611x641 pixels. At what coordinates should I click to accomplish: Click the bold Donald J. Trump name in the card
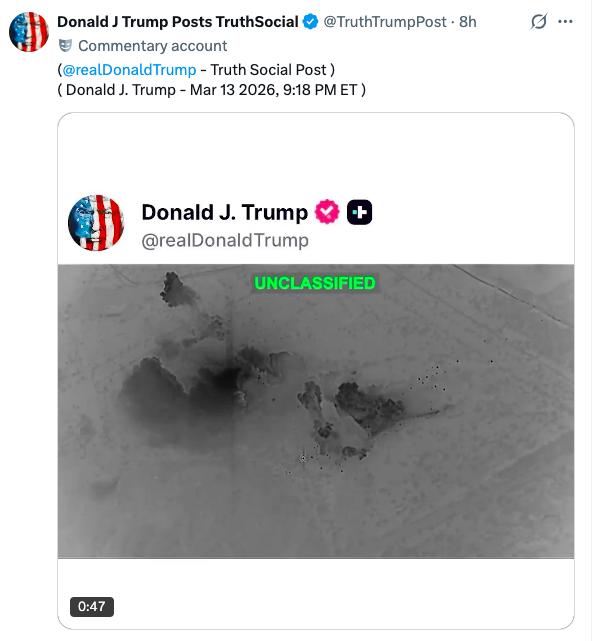[225, 212]
